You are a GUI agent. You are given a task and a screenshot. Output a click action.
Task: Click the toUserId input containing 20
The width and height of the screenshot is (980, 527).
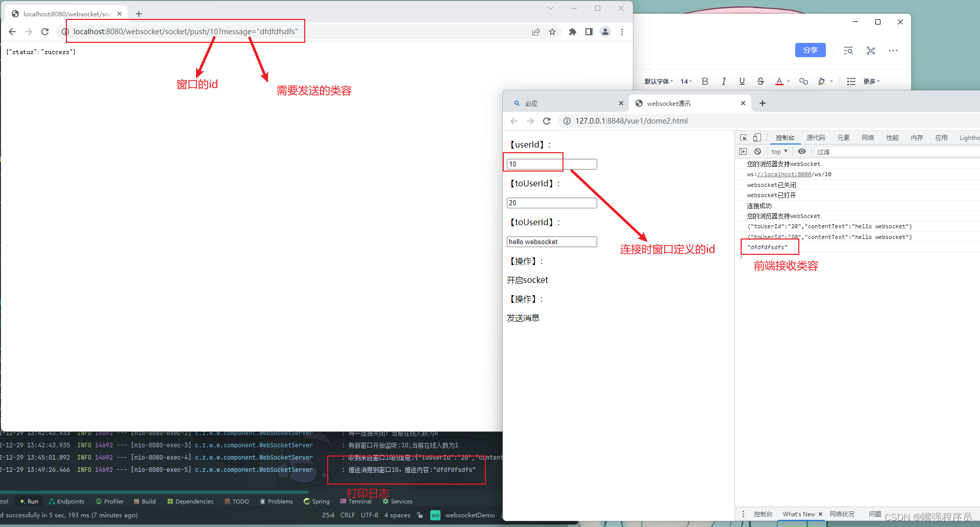pos(552,203)
